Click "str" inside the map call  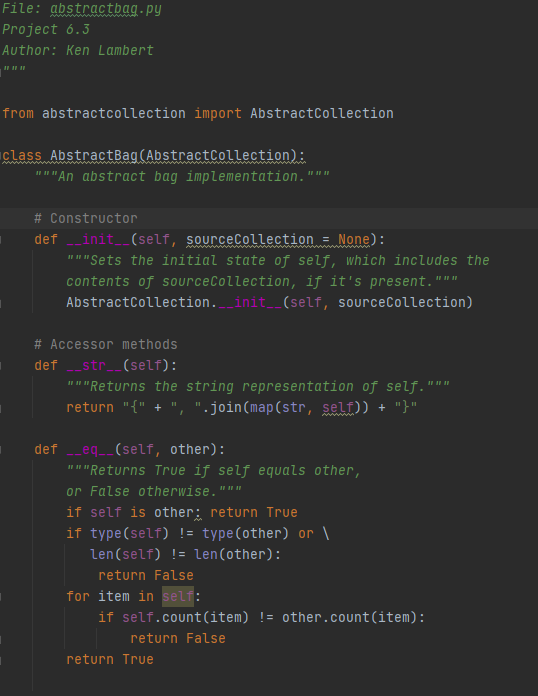[293, 407]
